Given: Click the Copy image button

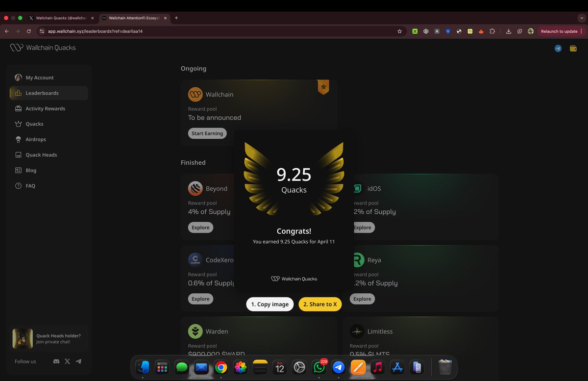Looking at the screenshot, I should tap(270, 304).
